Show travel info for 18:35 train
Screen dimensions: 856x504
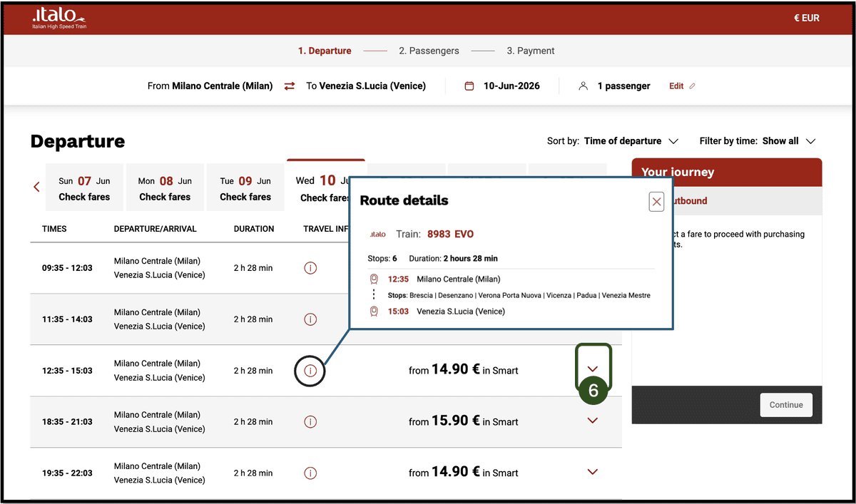click(310, 422)
